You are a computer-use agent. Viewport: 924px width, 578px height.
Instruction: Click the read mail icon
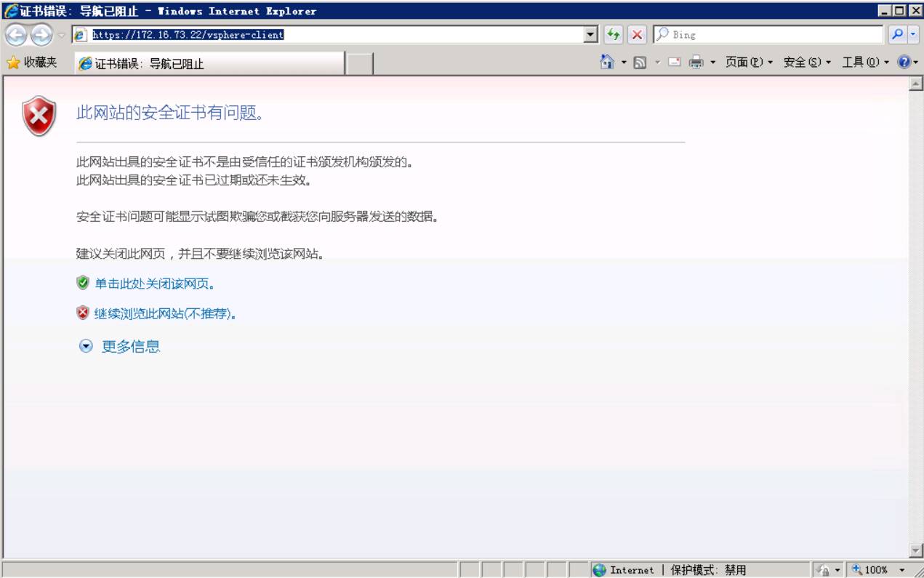coord(674,63)
